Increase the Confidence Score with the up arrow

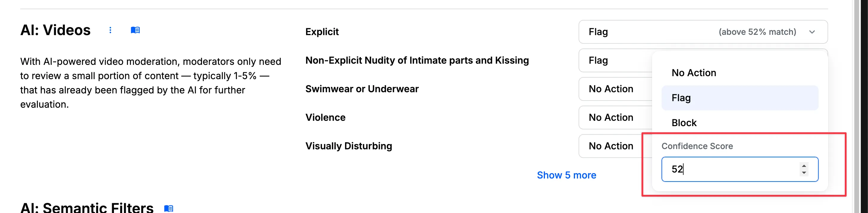coord(804,166)
